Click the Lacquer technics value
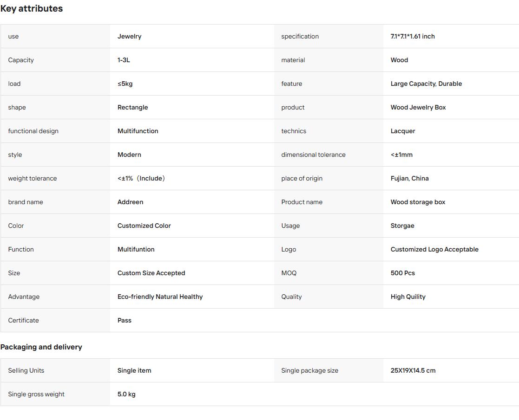This screenshot has height=420, width=519. pyautogui.click(x=402, y=131)
